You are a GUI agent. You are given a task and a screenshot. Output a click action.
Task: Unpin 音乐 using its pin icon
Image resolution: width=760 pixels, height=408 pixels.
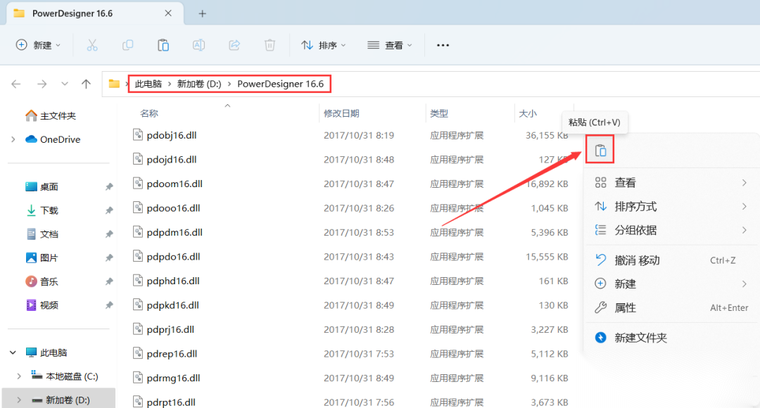[x=109, y=282]
